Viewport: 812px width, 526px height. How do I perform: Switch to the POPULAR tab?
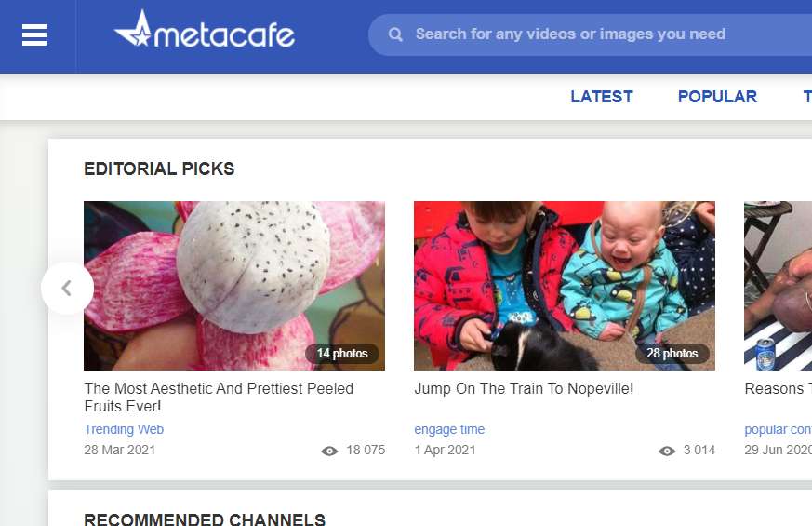pyautogui.click(x=717, y=97)
